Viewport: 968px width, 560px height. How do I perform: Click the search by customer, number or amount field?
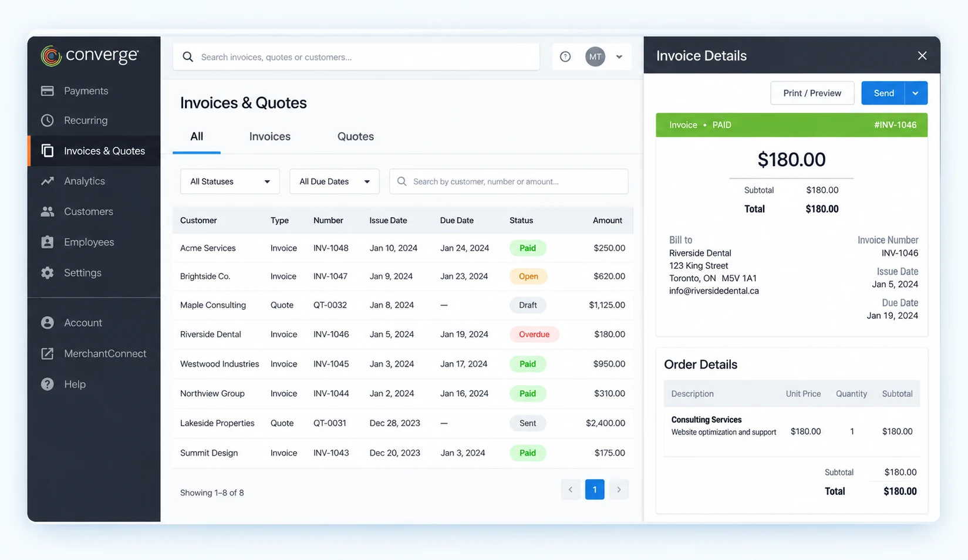(509, 181)
